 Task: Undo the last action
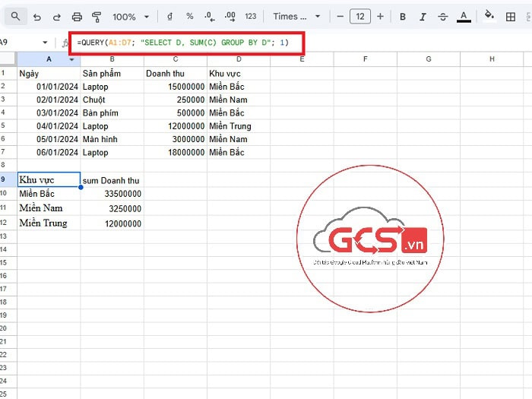pyautogui.click(x=37, y=17)
